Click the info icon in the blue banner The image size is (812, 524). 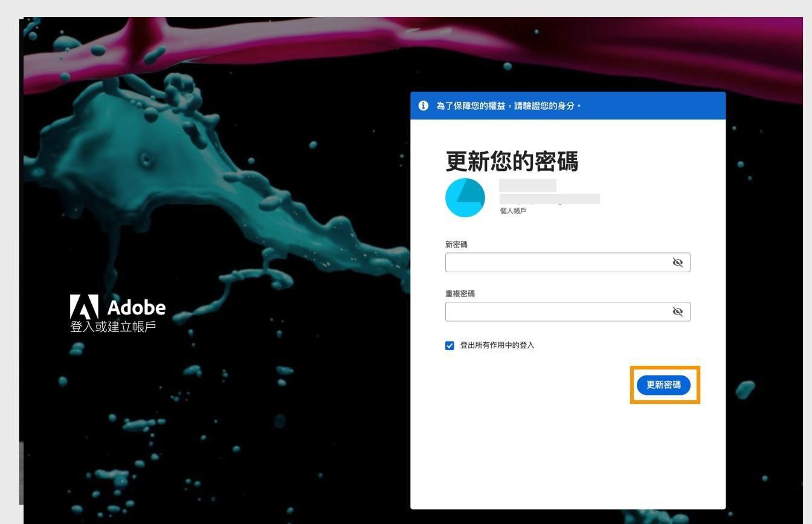tap(423, 105)
